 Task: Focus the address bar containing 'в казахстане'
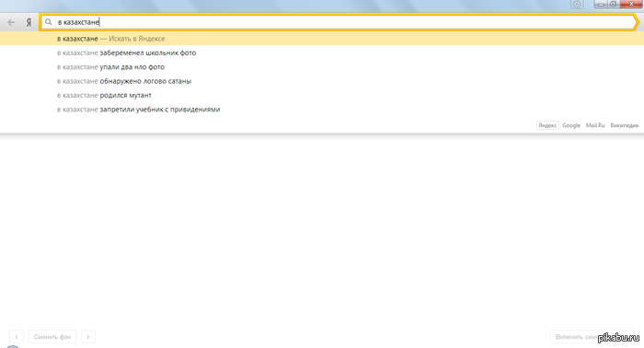click(339, 22)
